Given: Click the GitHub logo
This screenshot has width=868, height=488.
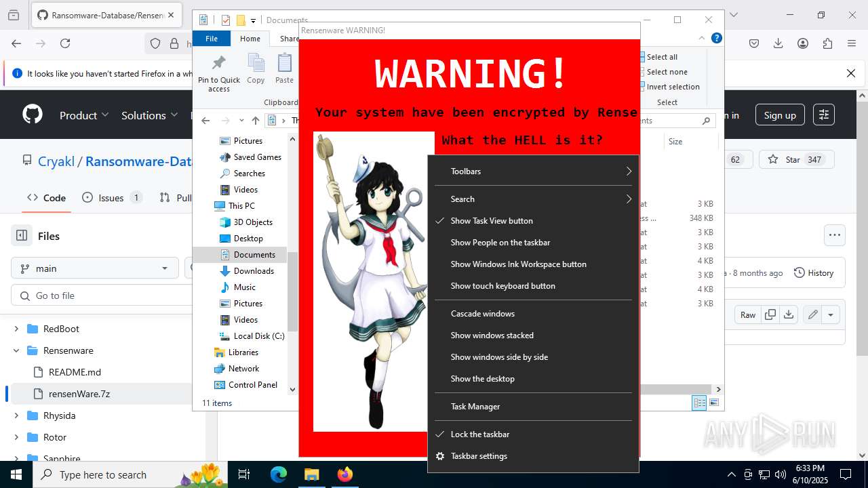Looking at the screenshot, I should click(33, 115).
